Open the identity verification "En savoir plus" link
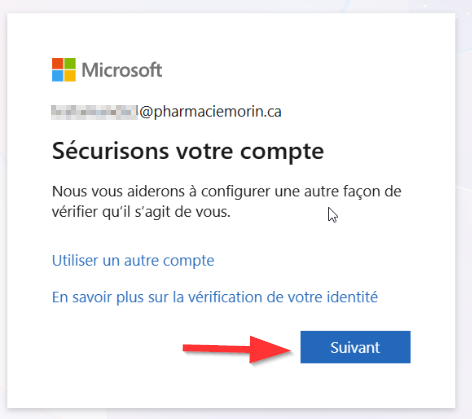Viewport: 472px width, 419px height. (x=215, y=297)
